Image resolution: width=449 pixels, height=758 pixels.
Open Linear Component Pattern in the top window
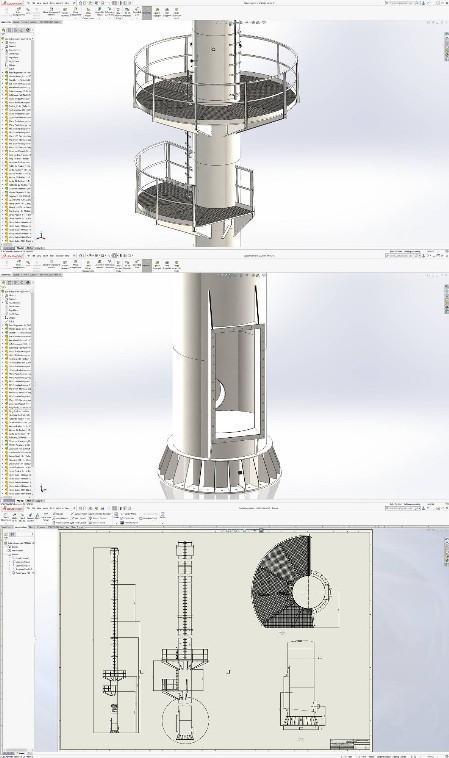[x=50, y=12]
